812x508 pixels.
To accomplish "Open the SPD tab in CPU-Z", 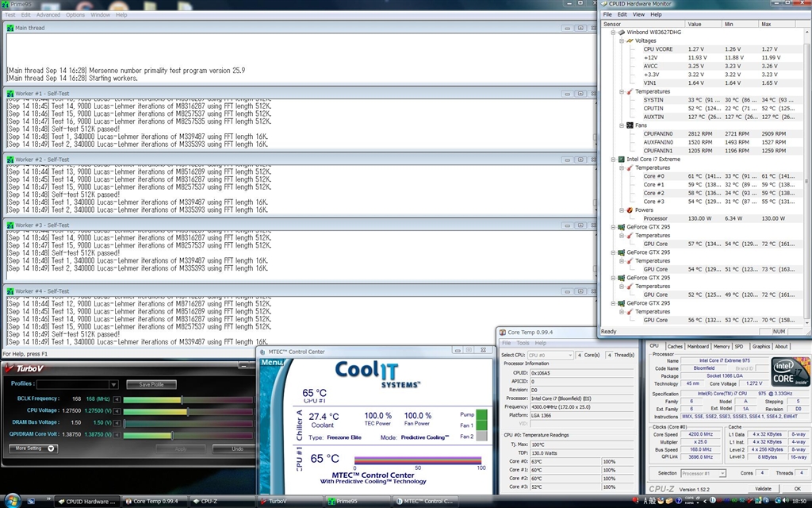I will pos(739,346).
